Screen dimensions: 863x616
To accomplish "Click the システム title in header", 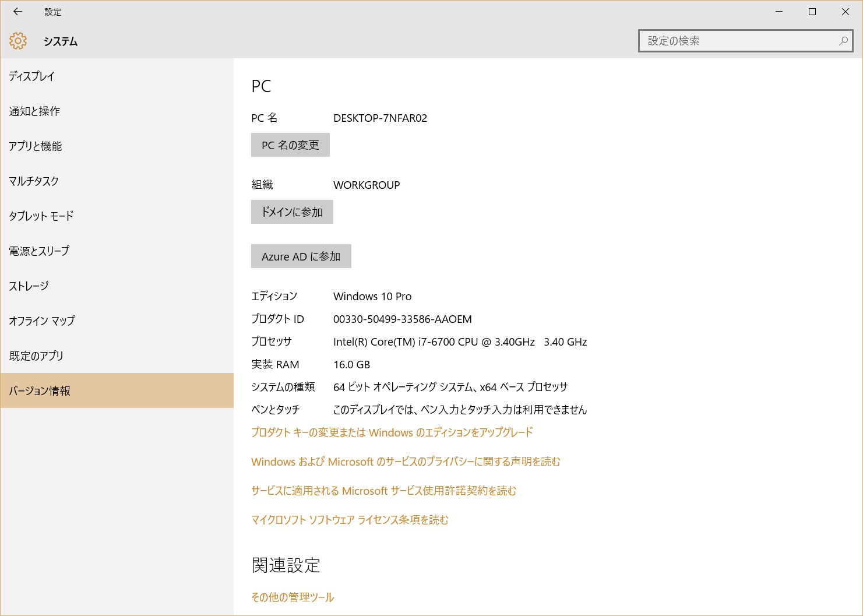I will click(61, 41).
